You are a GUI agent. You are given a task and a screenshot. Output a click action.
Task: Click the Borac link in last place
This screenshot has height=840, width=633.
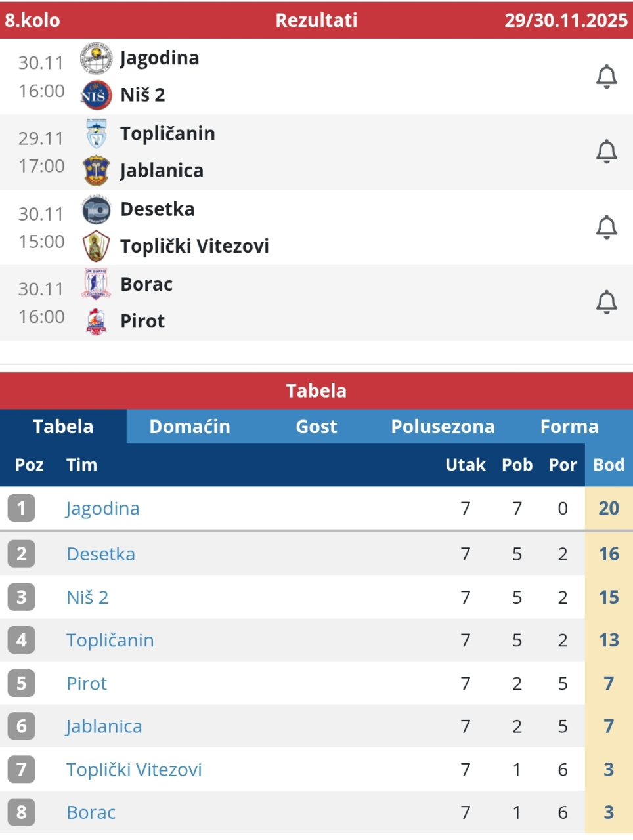[91, 812]
